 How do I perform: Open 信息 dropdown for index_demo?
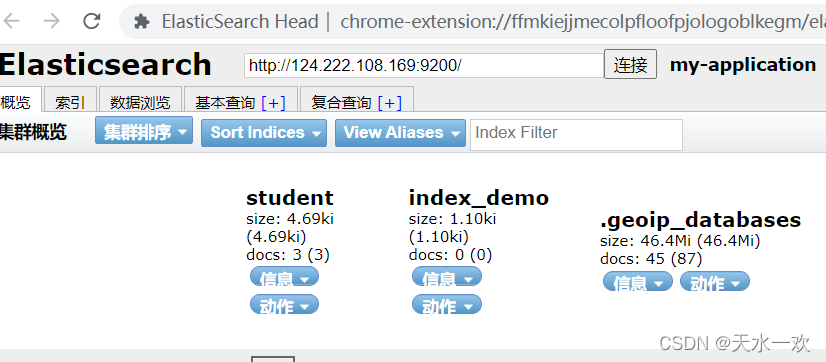447,277
